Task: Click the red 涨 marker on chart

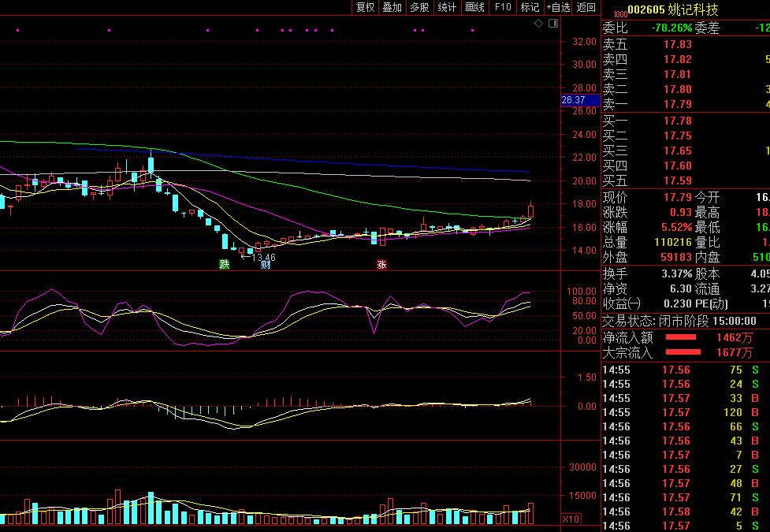Action: point(381,264)
